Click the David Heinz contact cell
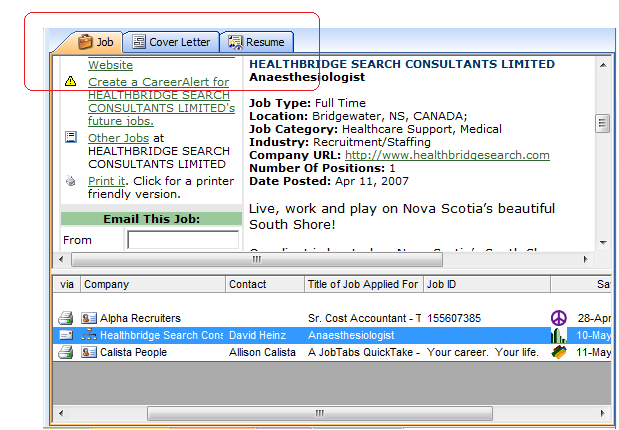Viewport: 619px width, 430px height. pyautogui.click(x=257, y=335)
